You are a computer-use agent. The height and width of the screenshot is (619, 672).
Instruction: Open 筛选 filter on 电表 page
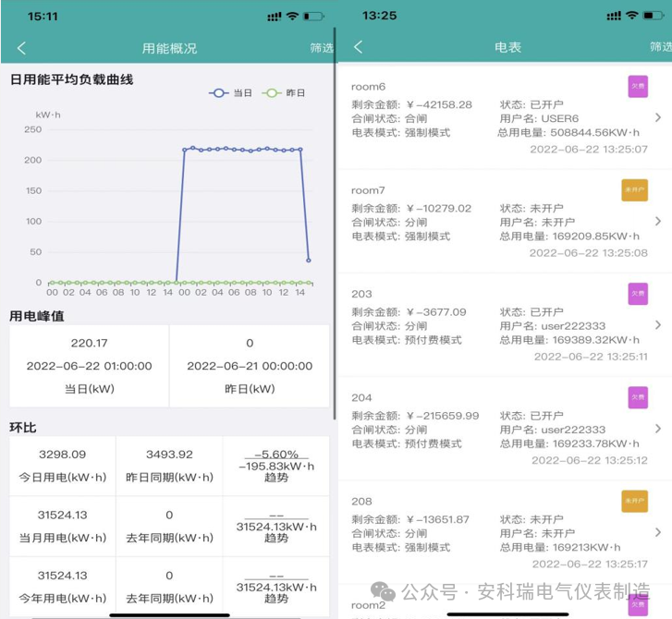click(660, 47)
